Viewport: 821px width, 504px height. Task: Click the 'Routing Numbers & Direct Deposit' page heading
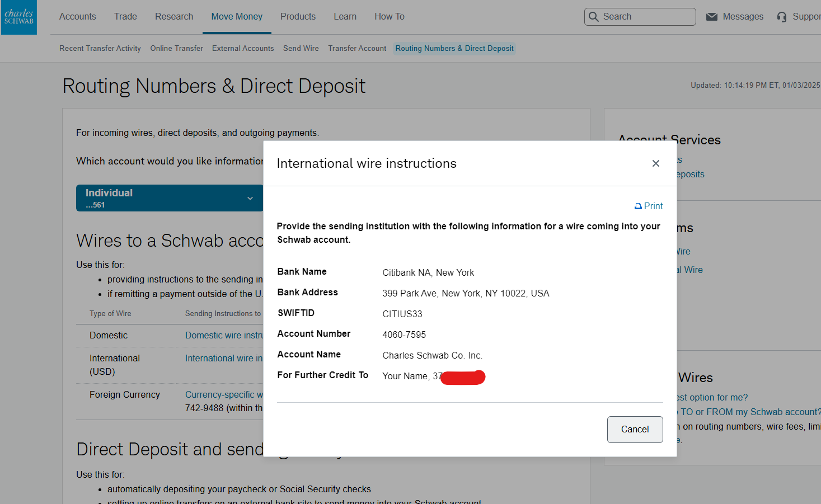[214, 86]
